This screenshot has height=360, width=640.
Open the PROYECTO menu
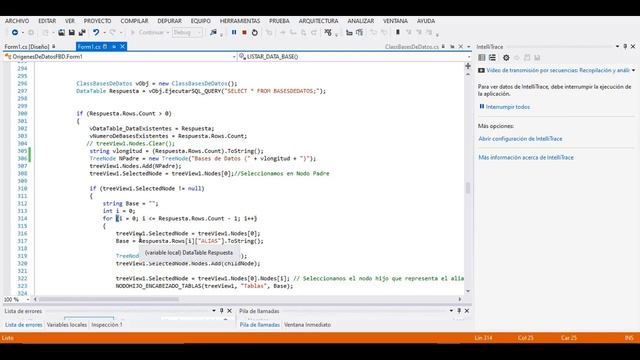coord(97,21)
